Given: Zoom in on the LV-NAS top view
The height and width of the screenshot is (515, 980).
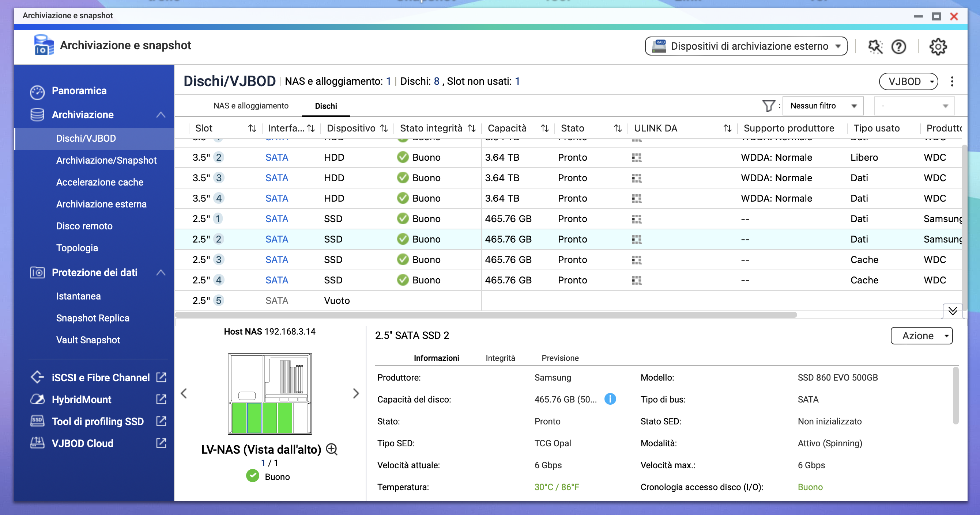Looking at the screenshot, I should tap(332, 449).
